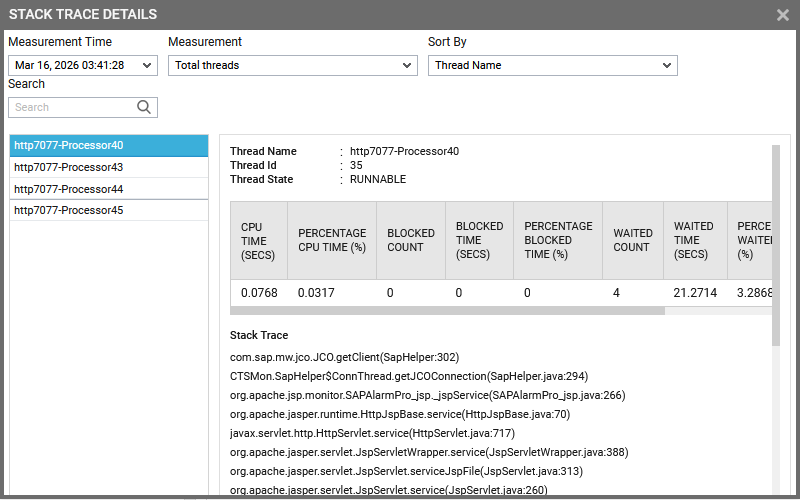Select thread http7077-Processor43
The image size is (800, 500).
(108, 167)
